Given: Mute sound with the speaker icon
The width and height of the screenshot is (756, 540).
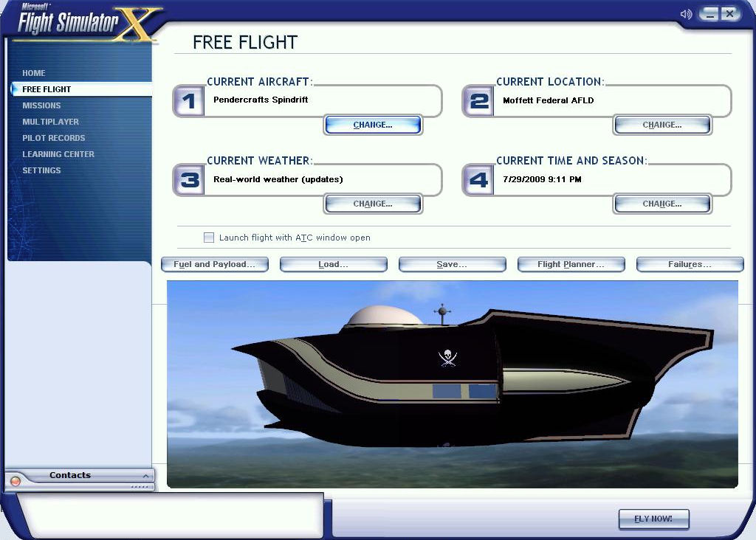Looking at the screenshot, I should tap(686, 14).
